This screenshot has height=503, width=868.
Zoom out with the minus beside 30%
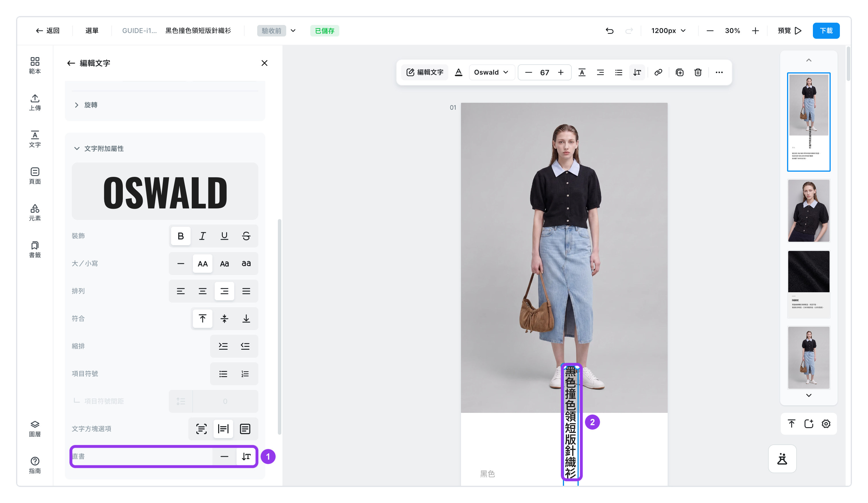710,31
